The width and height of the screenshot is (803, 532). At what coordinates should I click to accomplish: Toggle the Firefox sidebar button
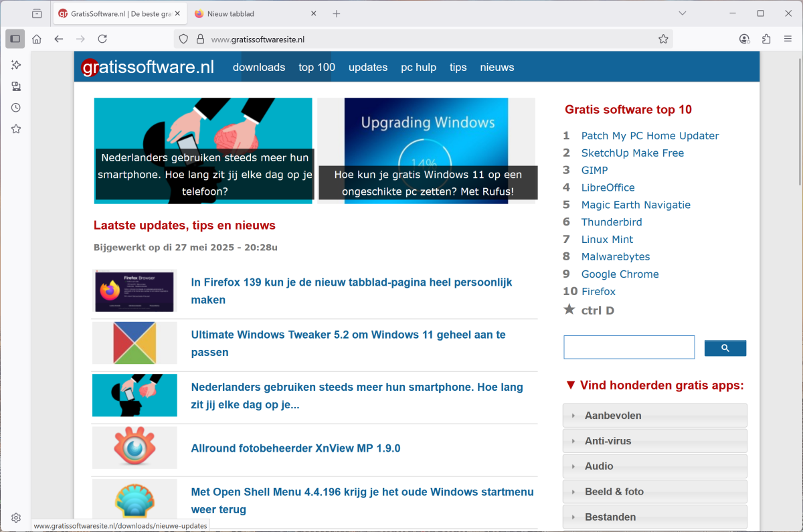(x=15, y=39)
